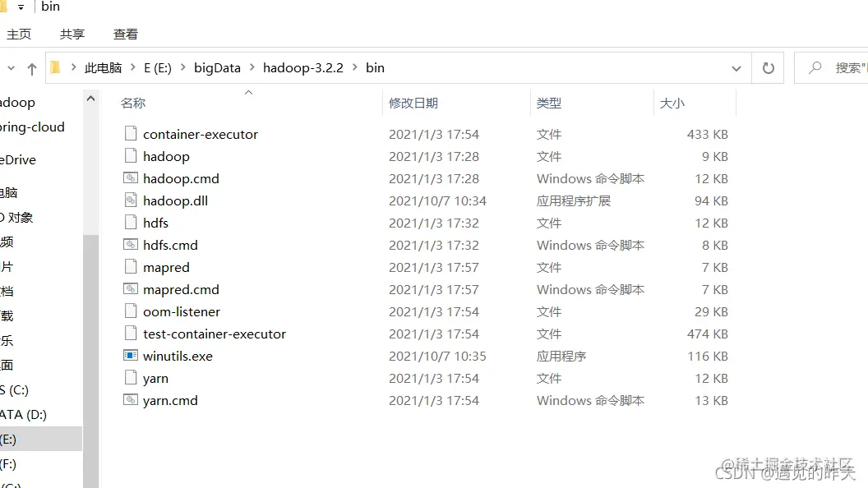This screenshot has width=868, height=488.
Task: Select the file name hadoop.dll
Action: pyautogui.click(x=175, y=200)
